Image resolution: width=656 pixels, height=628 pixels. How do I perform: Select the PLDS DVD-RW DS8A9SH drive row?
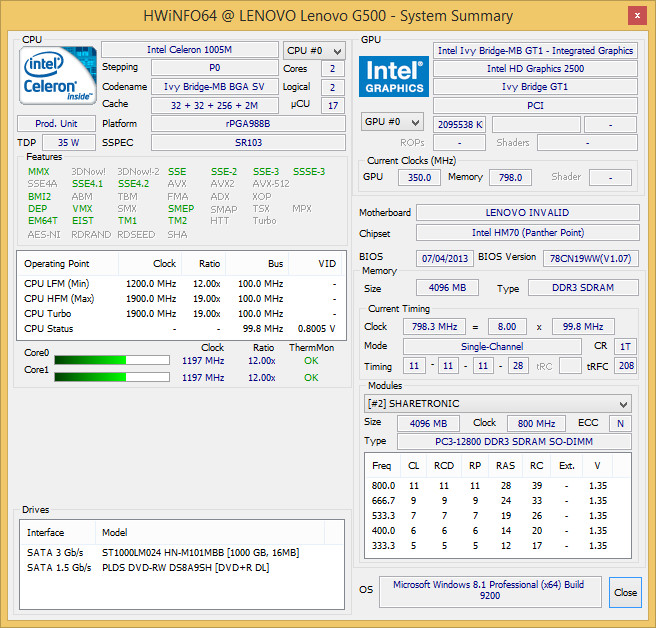(182, 568)
